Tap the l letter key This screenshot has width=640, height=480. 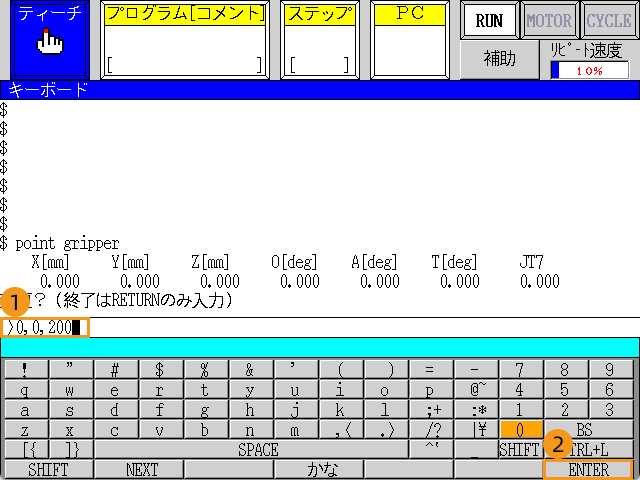[386, 410]
